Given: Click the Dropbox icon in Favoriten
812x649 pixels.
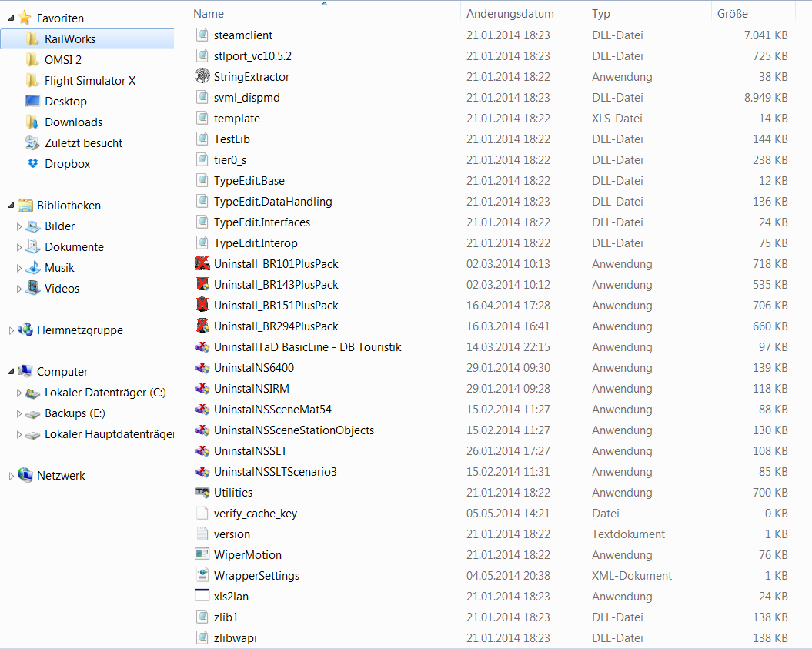Looking at the screenshot, I should point(33,163).
